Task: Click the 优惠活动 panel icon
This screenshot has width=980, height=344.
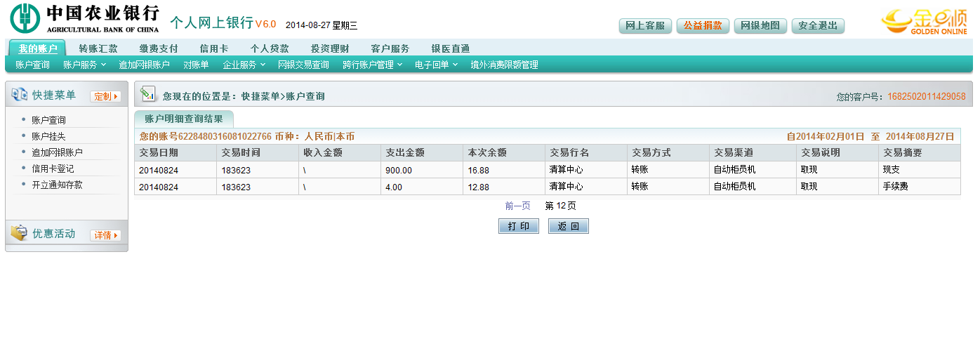Action: click(x=19, y=234)
